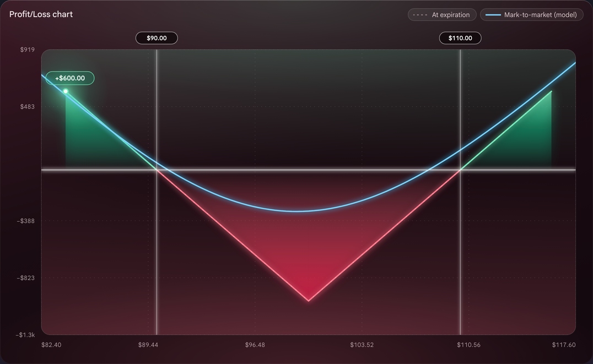This screenshot has height=364, width=593.
Task: Click the –$1.3k y-axis label
Action: (x=25, y=335)
